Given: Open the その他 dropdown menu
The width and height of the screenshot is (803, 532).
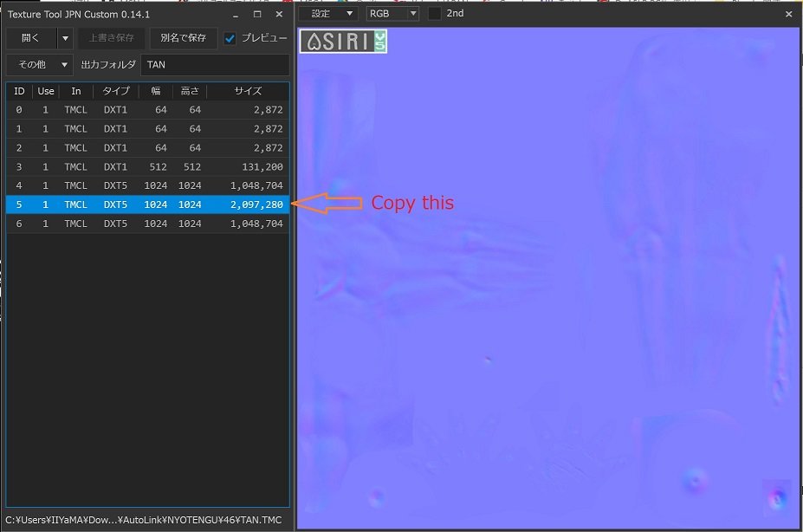Looking at the screenshot, I should click(x=40, y=64).
